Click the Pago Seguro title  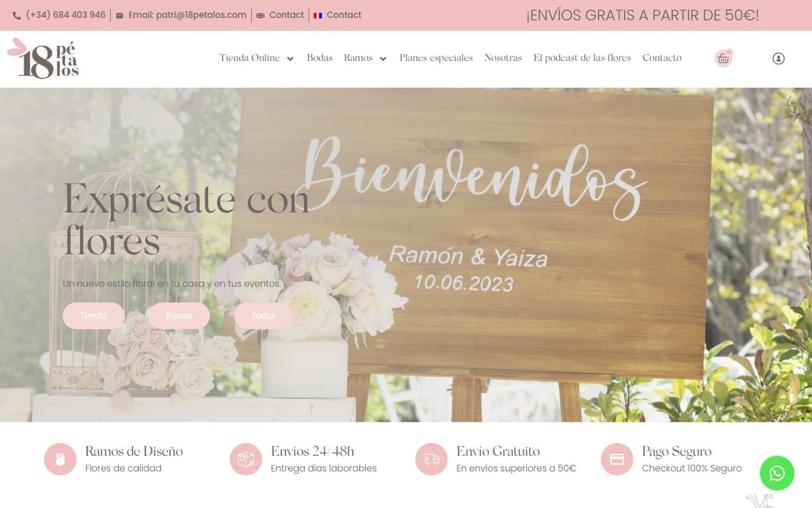click(x=677, y=451)
